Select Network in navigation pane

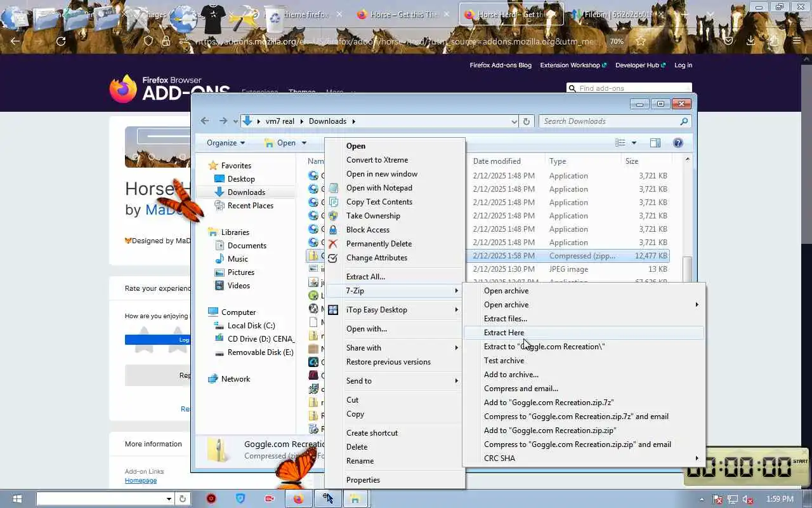coord(235,379)
